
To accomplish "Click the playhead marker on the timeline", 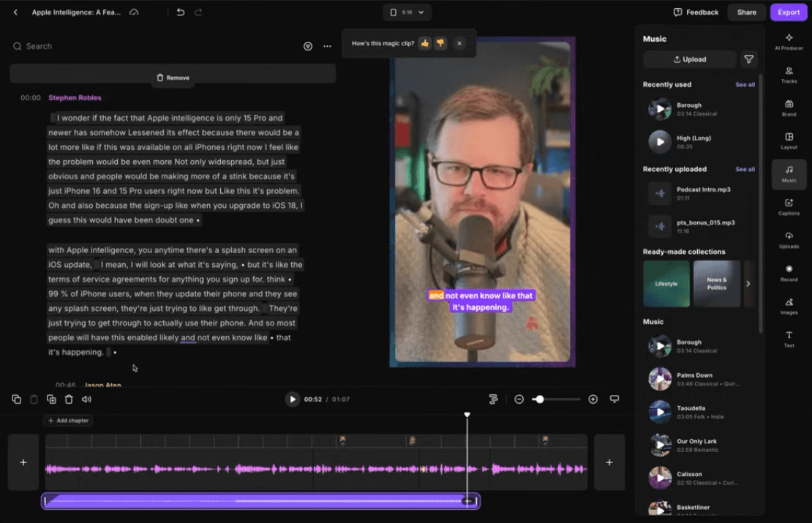I will (467, 415).
